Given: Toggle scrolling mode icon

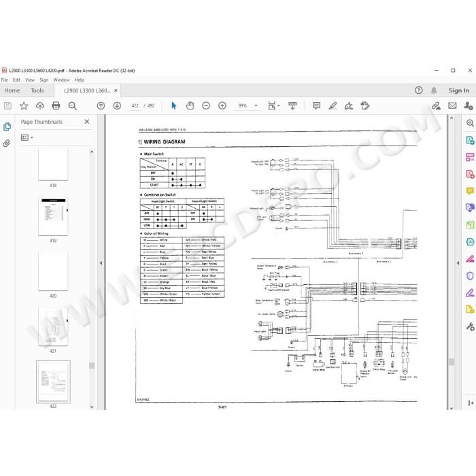Looking at the screenshot, I should pyautogui.click(x=292, y=105).
